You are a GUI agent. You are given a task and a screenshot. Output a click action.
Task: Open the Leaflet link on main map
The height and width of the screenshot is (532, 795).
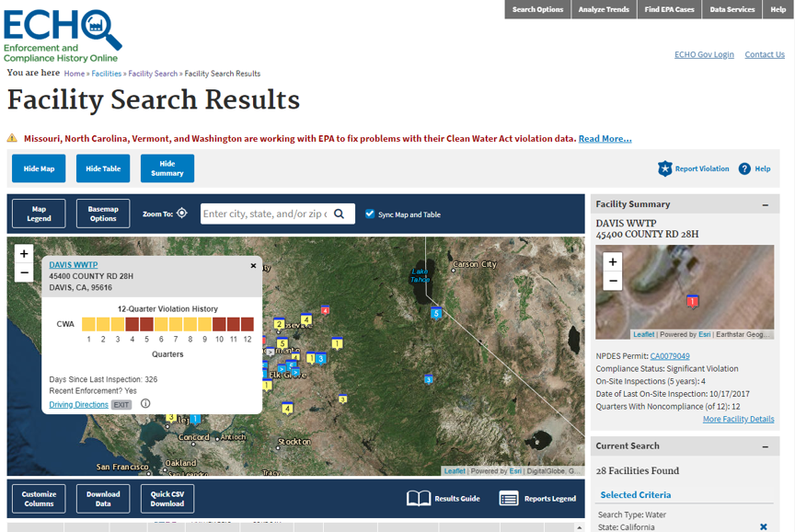(455, 471)
